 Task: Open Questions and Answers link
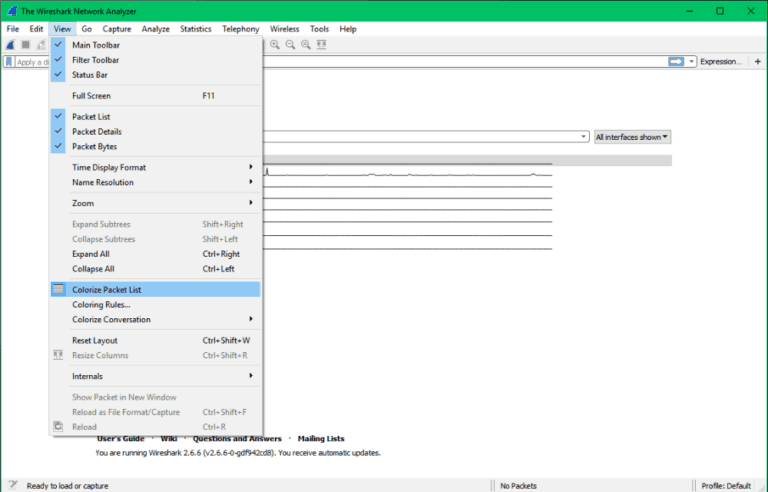click(x=237, y=439)
